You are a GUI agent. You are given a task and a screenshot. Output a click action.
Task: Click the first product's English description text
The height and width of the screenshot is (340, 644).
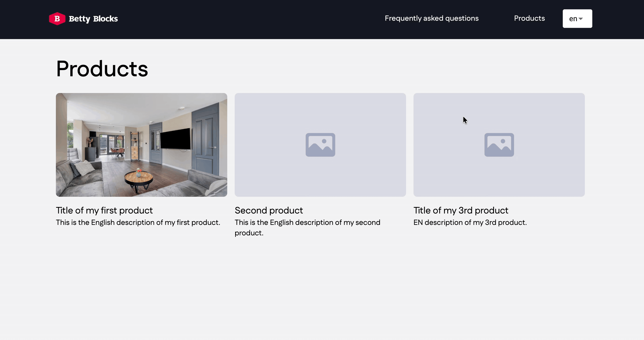point(138,222)
